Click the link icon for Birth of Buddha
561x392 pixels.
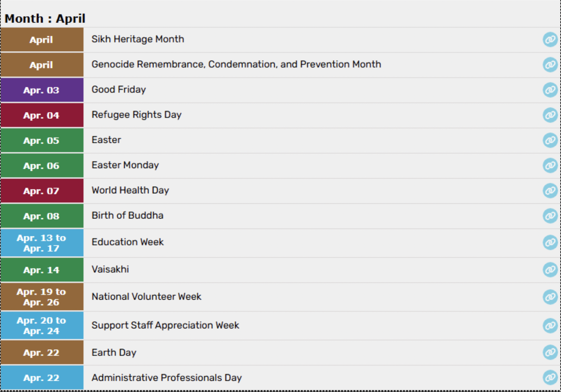point(550,216)
